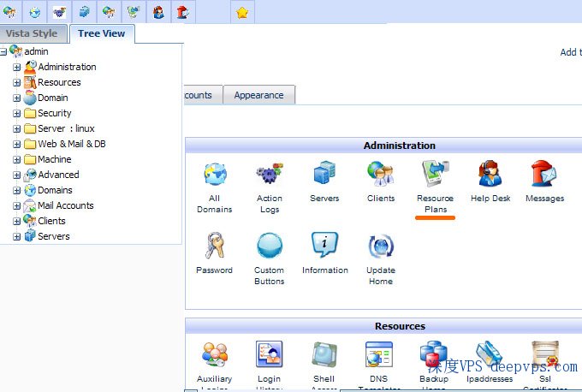Open the All Domains icon
The height and width of the screenshot is (392, 582).
tap(215, 175)
